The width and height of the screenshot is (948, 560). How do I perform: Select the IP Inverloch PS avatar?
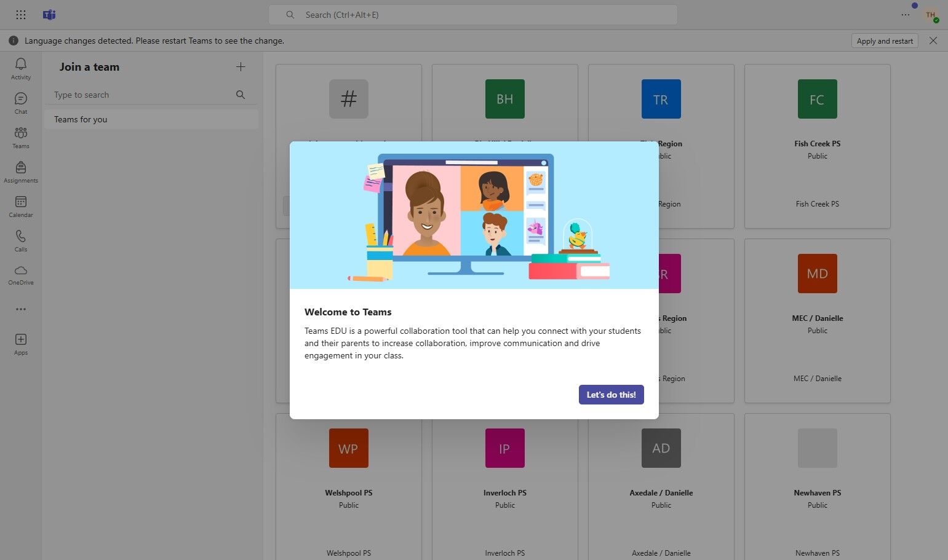505,448
